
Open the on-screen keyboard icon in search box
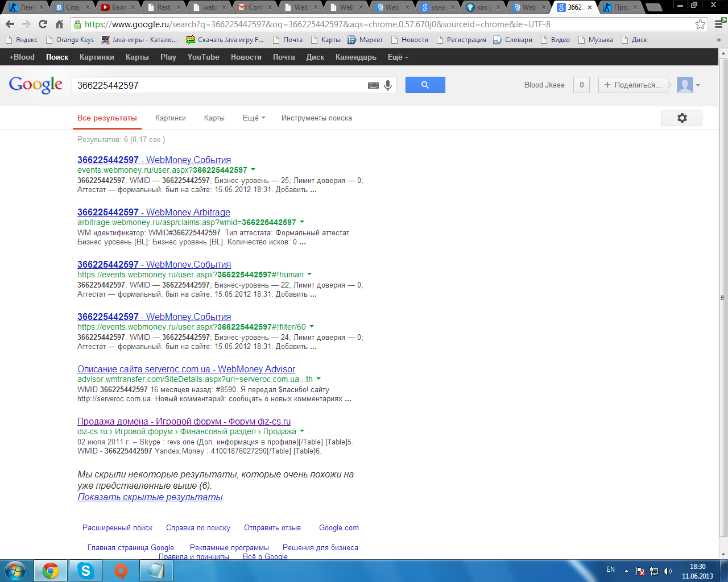click(x=373, y=85)
